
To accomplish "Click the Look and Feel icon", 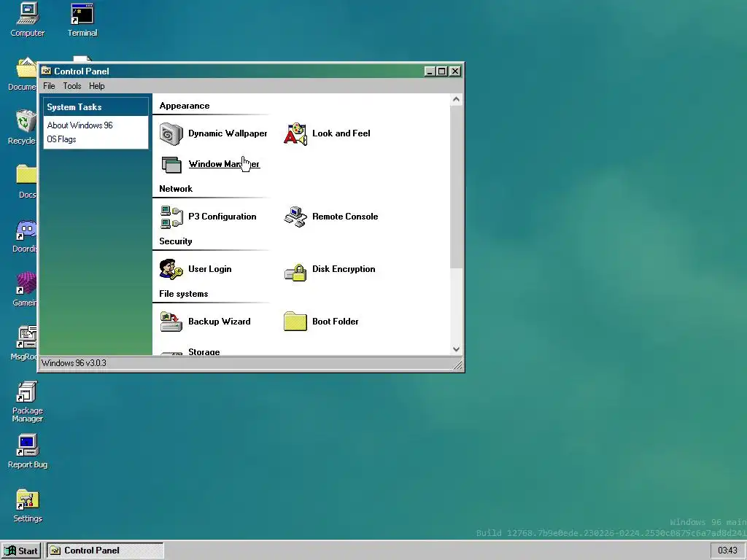I will (295, 134).
